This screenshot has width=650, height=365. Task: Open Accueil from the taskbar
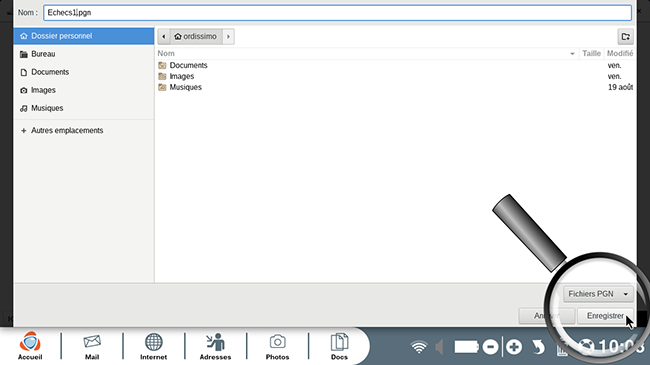[30, 346]
